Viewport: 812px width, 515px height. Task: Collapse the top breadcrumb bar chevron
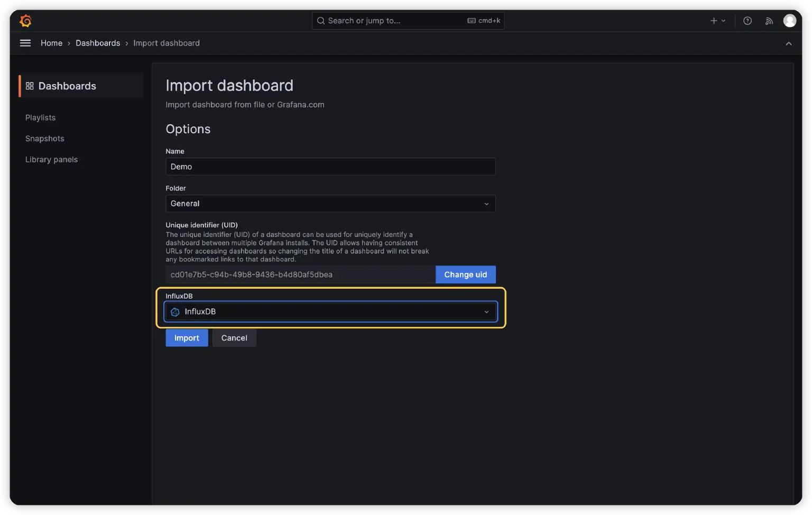(x=789, y=43)
